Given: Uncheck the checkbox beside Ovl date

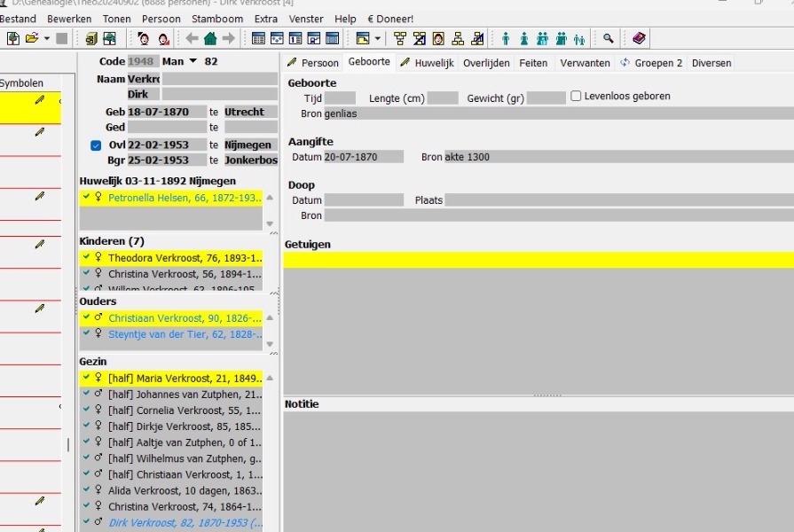Looking at the screenshot, I should click(x=96, y=145).
